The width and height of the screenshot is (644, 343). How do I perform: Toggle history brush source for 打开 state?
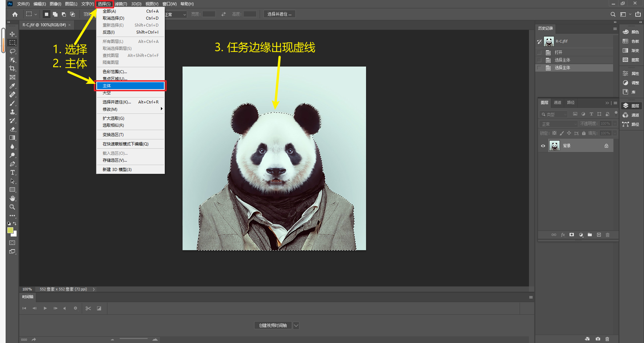coord(539,53)
